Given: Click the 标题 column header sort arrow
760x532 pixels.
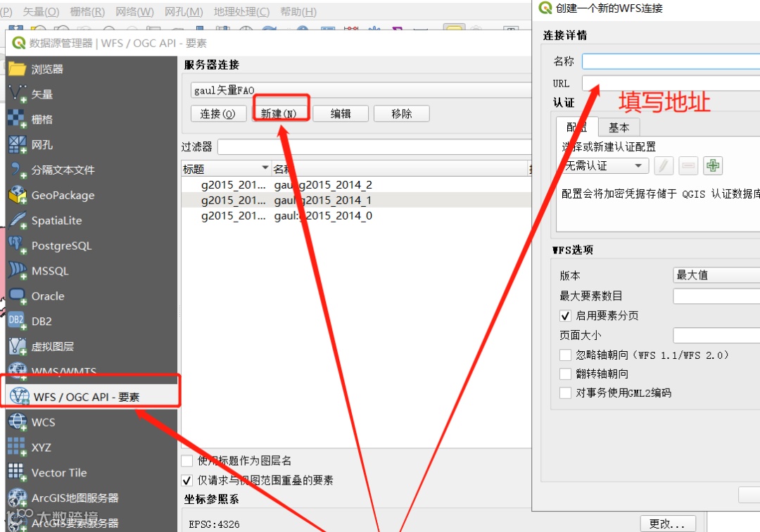Looking at the screenshot, I should pos(265,168).
